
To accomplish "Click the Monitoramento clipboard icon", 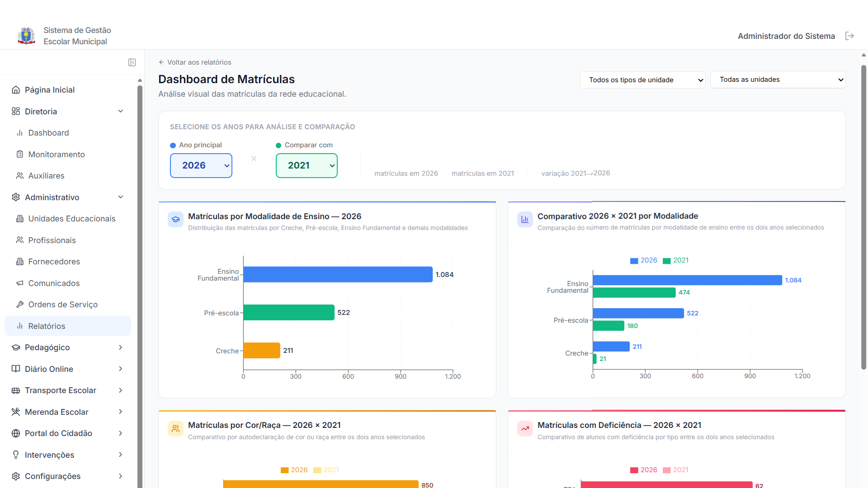I will pos(20,155).
